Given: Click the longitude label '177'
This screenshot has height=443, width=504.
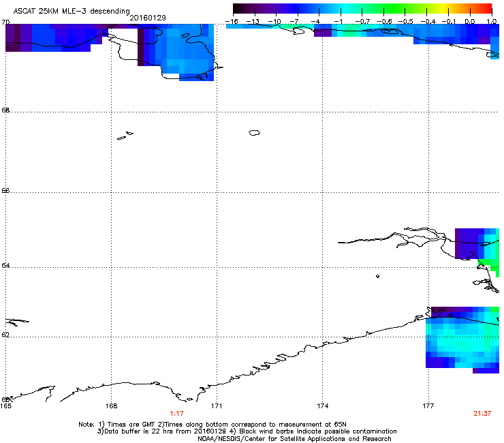Looking at the screenshot, I should point(428,406).
